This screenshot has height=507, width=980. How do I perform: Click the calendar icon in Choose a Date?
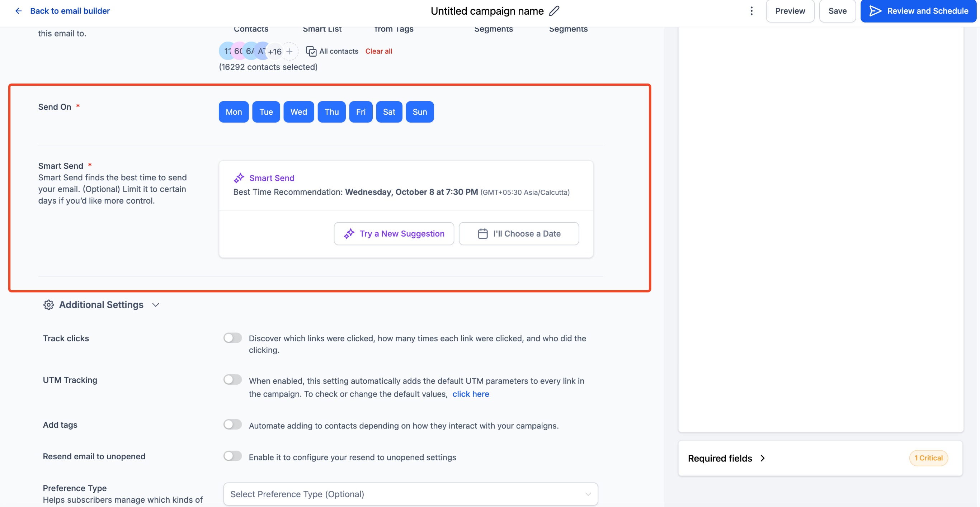coord(482,233)
